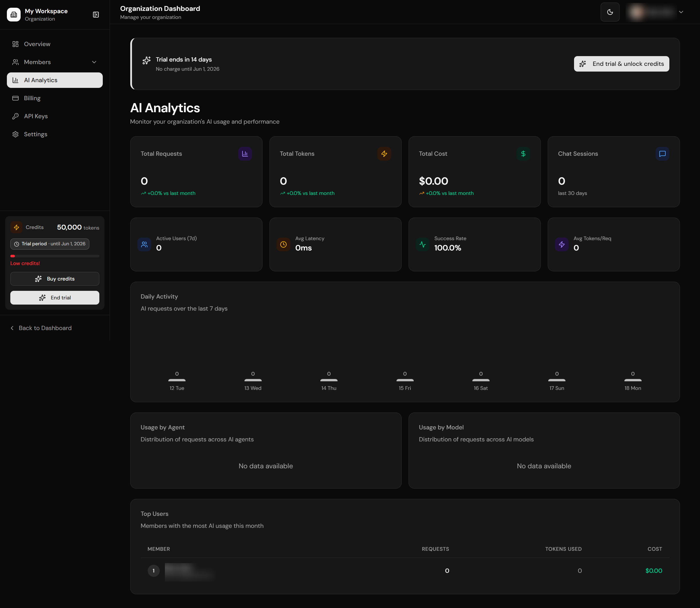Click the Low credits! warning text
The image size is (700, 608).
coord(25,263)
